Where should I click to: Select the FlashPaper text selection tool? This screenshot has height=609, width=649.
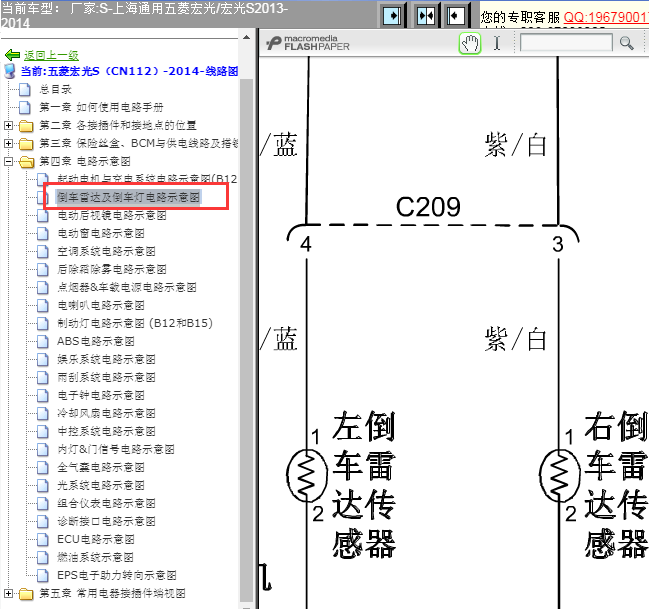(497, 43)
